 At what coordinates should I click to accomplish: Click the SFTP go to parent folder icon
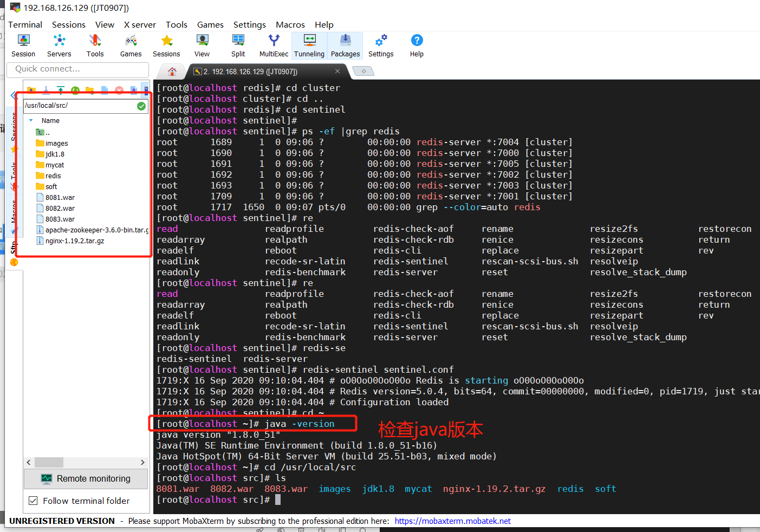click(x=31, y=90)
